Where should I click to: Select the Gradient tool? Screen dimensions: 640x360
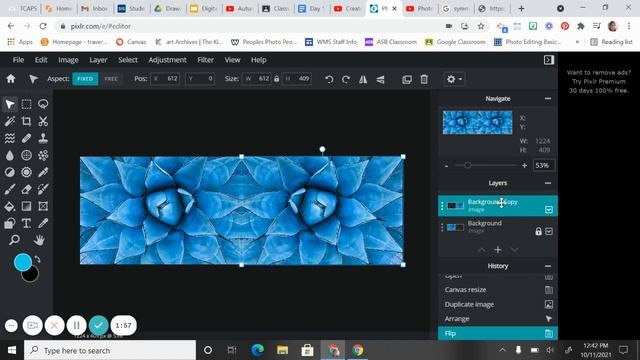(27, 206)
